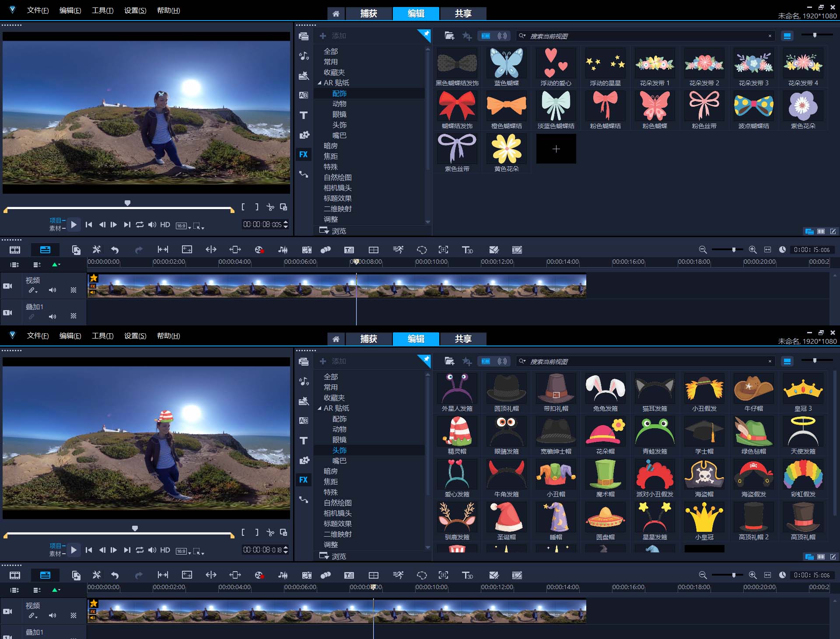Open the 3D Title editor in upper window toolbar
Screen dimensions: 840x639
(467, 250)
